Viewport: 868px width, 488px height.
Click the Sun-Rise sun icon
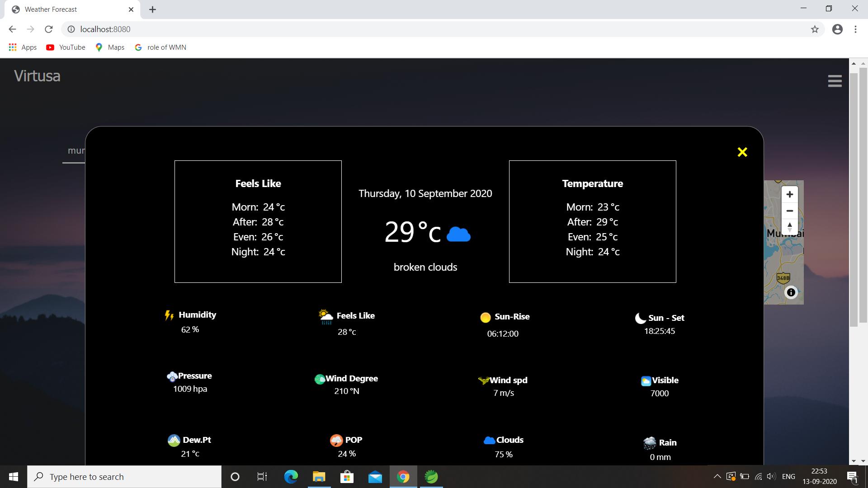point(485,317)
